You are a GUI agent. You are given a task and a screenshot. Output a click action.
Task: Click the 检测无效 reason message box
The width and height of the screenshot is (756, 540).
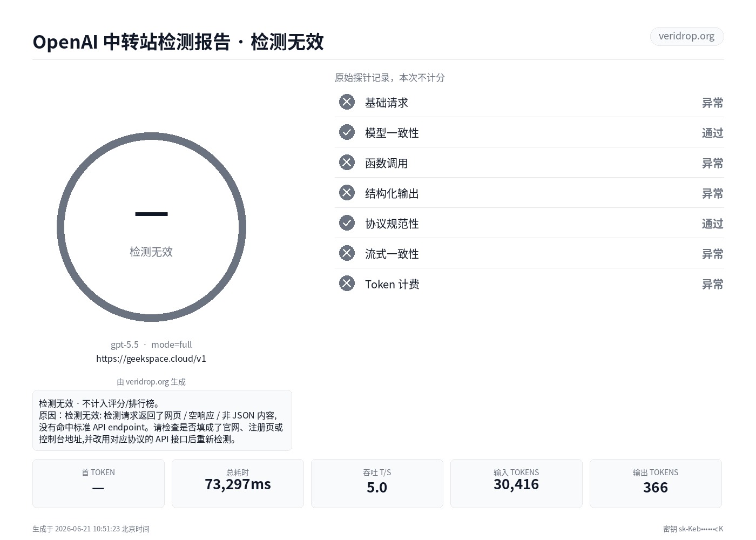[x=162, y=420]
